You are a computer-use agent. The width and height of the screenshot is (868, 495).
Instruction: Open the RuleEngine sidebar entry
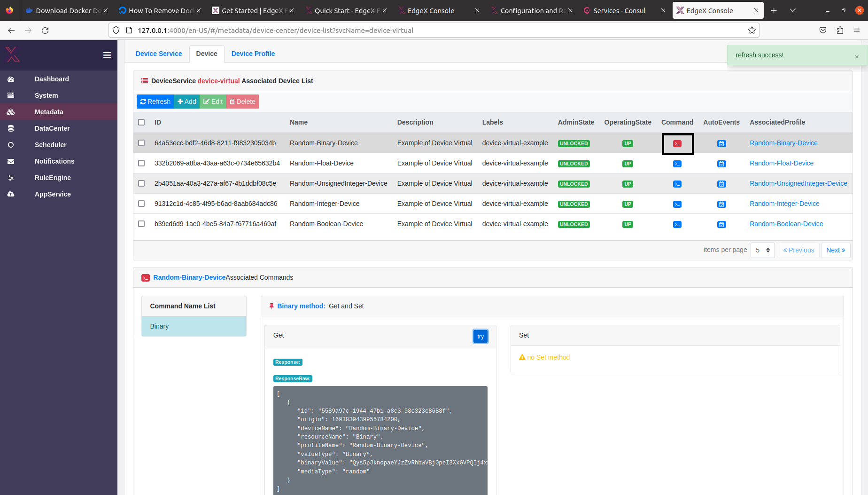coord(53,178)
